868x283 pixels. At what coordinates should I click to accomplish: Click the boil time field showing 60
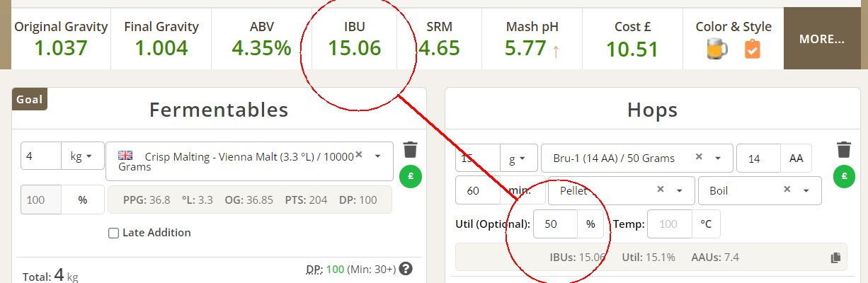[x=477, y=190]
